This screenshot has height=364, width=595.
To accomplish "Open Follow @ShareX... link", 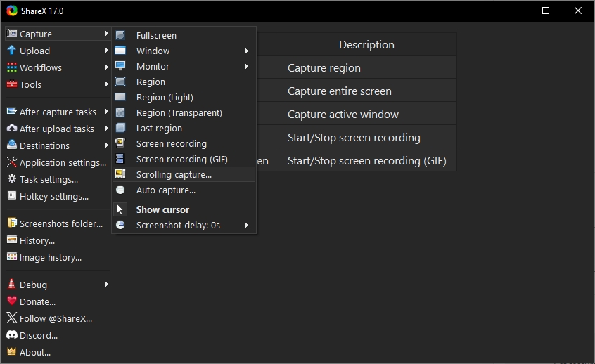I will (58, 318).
